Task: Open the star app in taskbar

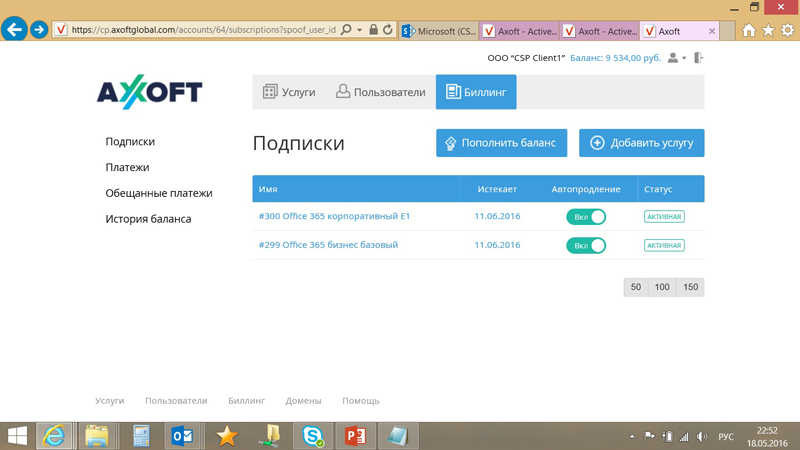Action: coord(227,436)
